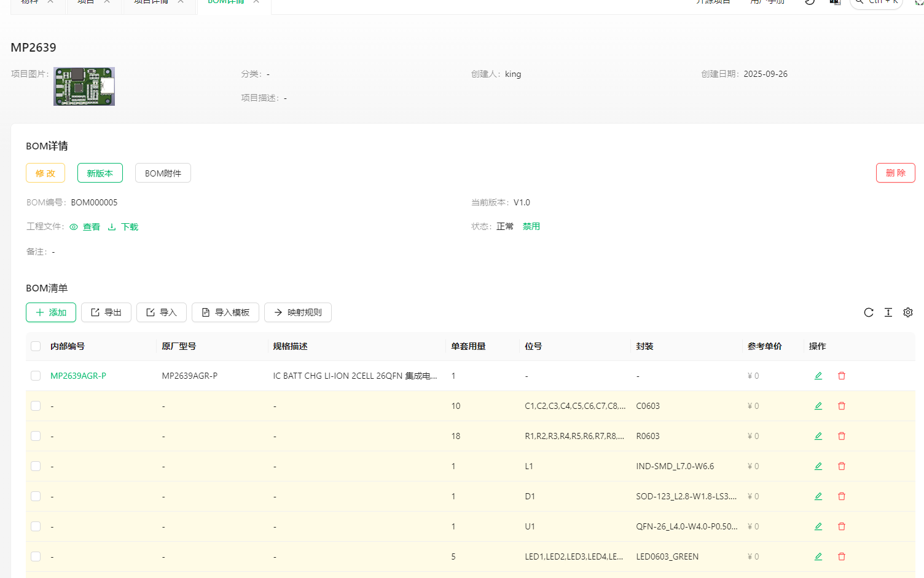This screenshot has height=578, width=924.
Task: Open the 映射规则 mapping rules
Action: click(x=298, y=312)
